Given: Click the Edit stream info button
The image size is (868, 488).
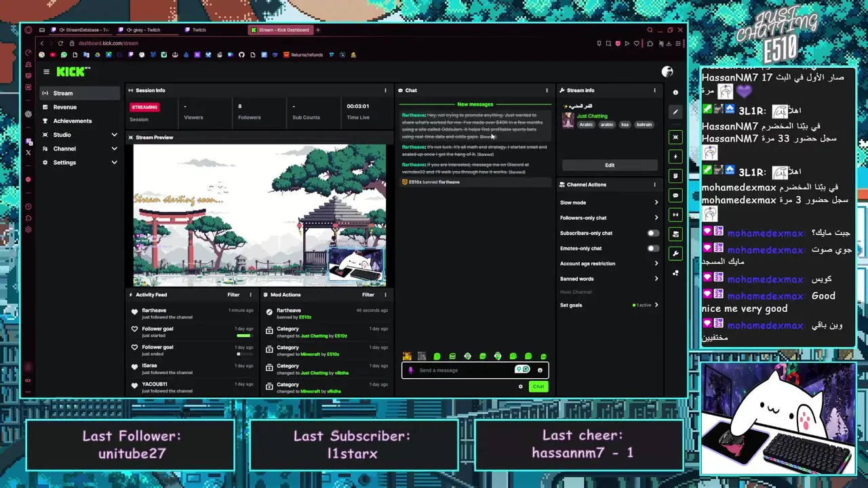Looking at the screenshot, I should click(x=610, y=165).
